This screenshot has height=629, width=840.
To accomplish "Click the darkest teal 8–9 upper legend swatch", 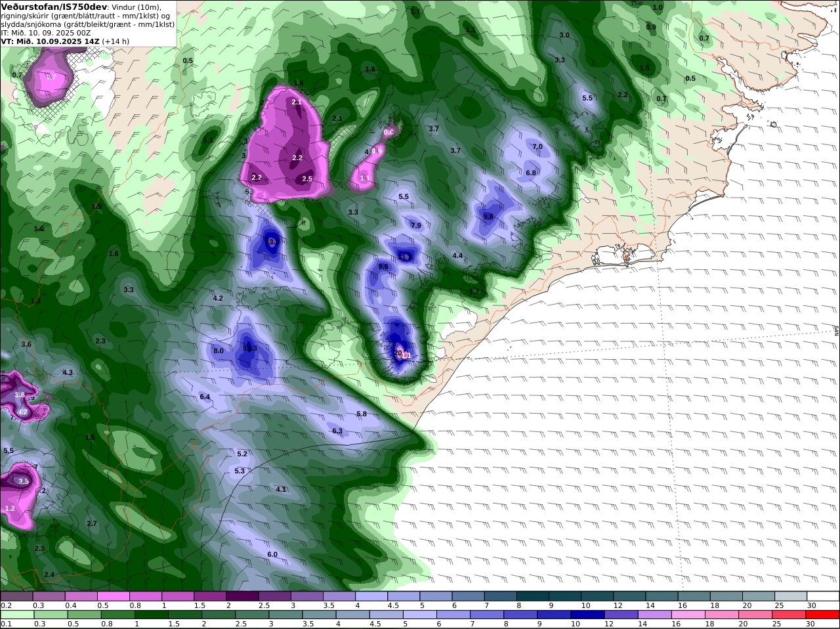I will click(x=533, y=596).
